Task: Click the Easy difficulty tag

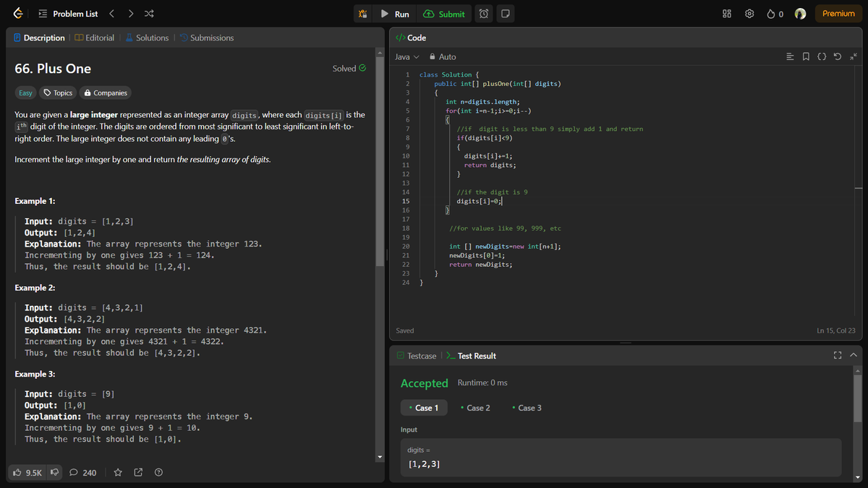Action: click(25, 93)
